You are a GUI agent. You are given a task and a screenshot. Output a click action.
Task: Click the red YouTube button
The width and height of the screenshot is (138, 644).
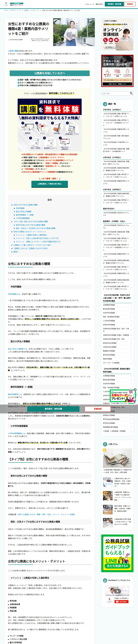click(121, 602)
